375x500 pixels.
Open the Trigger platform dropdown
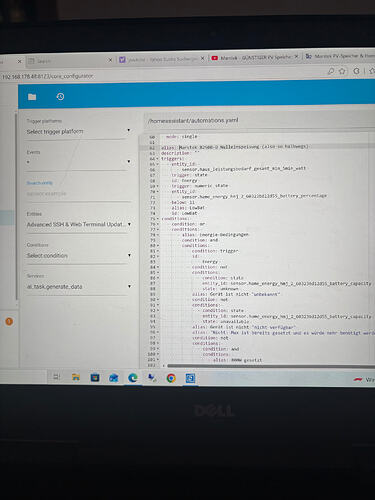pos(79,132)
